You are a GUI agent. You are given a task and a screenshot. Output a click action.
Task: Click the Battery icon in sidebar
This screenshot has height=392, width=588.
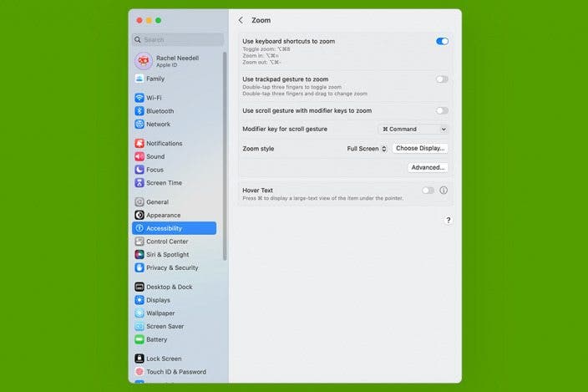(x=139, y=340)
